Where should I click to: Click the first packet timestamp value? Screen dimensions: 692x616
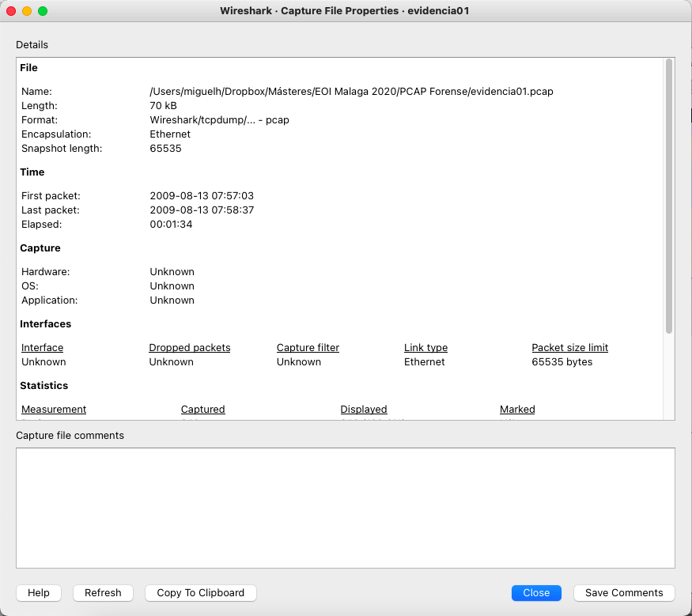[x=202, y=196]
